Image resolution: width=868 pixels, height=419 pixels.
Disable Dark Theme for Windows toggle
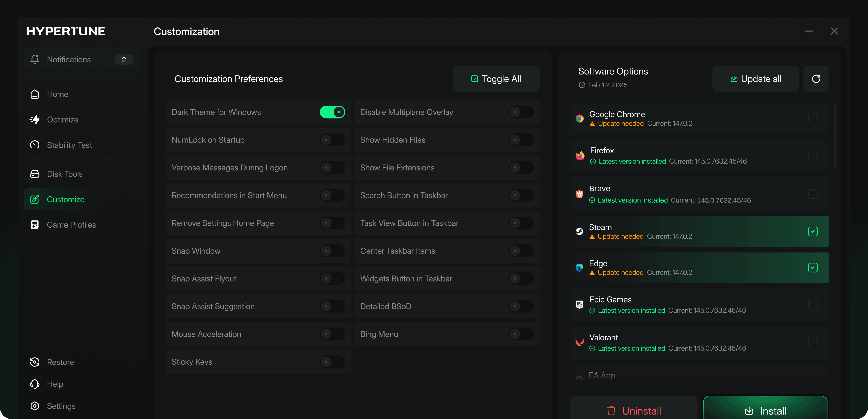[x=332, y=112]
